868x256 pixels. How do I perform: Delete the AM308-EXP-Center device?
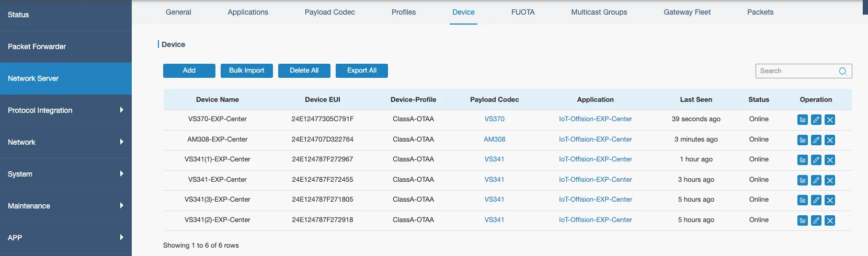coord(829,140)
